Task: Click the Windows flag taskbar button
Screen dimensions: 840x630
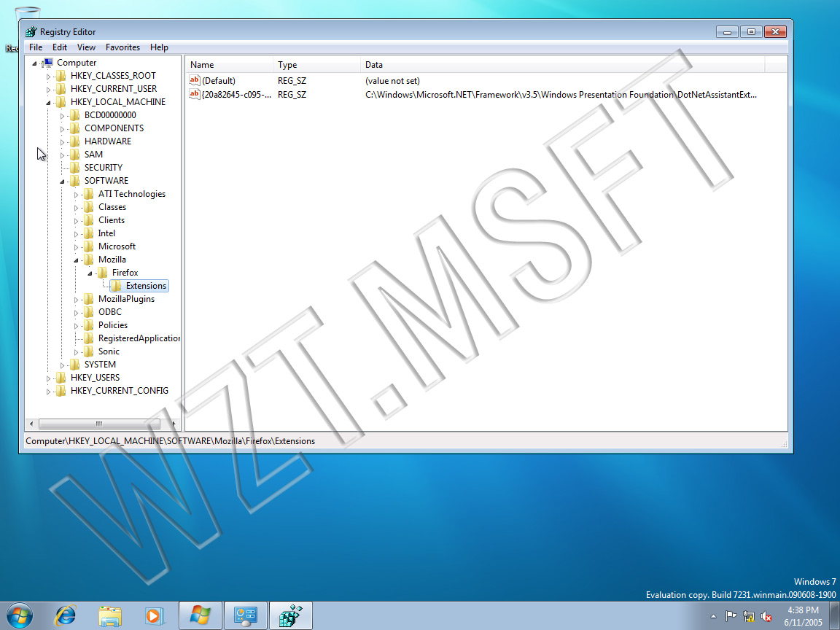Action: point(201,615)
